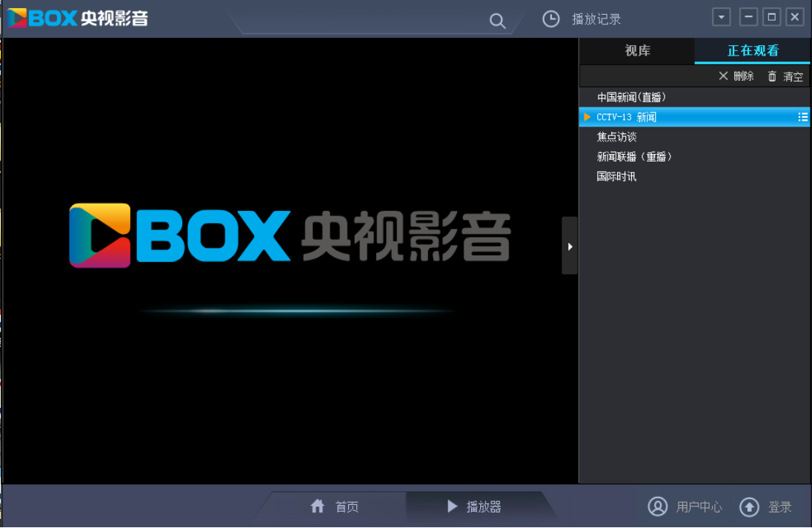Go to the 首页 home tab
Image resolution: width=812 pixels, height=528 pixels.
tap(335, 506)
